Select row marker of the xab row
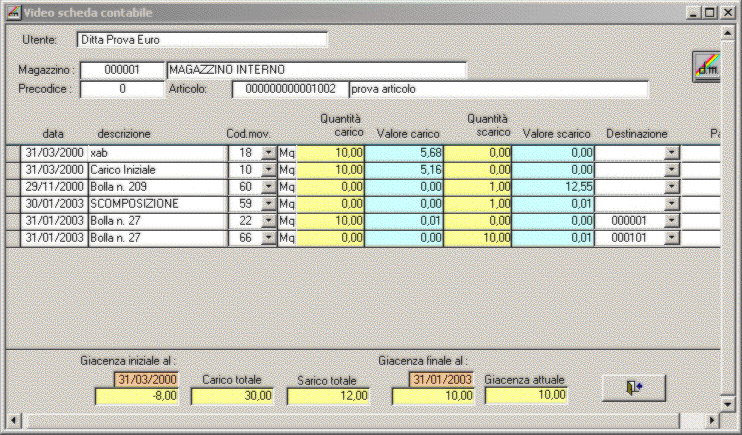The width and height of the screenshot is (742, 435). point(13,153)
